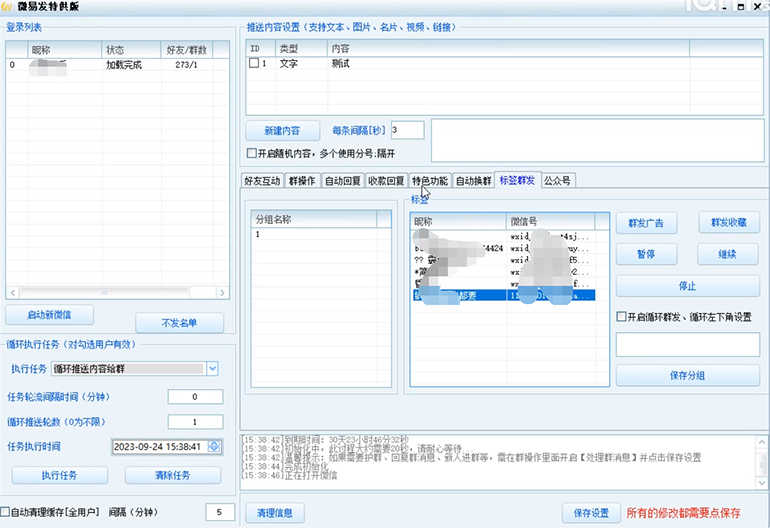770x528 pixels.
Task: Tick the checkbox for content row ID 1
Action: click(x=254, y=63)
